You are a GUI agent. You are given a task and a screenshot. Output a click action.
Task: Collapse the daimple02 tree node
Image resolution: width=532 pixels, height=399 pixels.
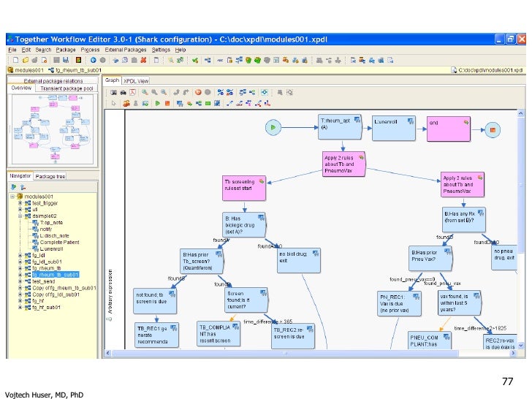(20, 216)
